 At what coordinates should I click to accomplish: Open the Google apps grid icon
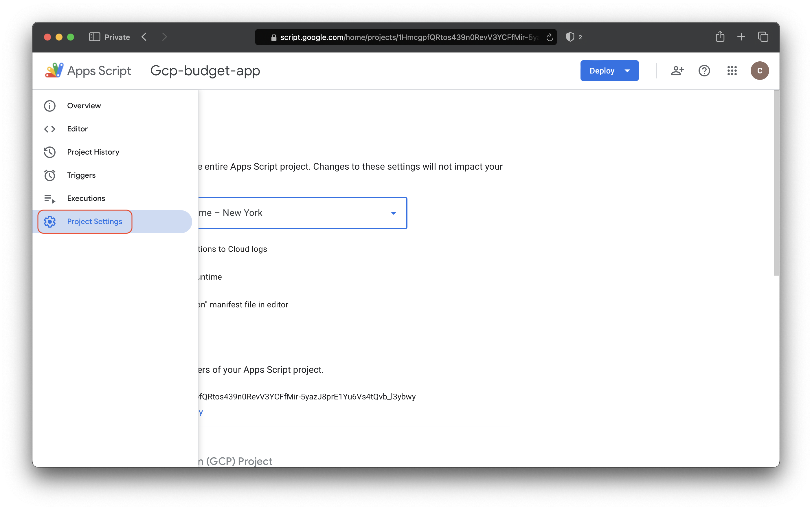tap(732, 71)
